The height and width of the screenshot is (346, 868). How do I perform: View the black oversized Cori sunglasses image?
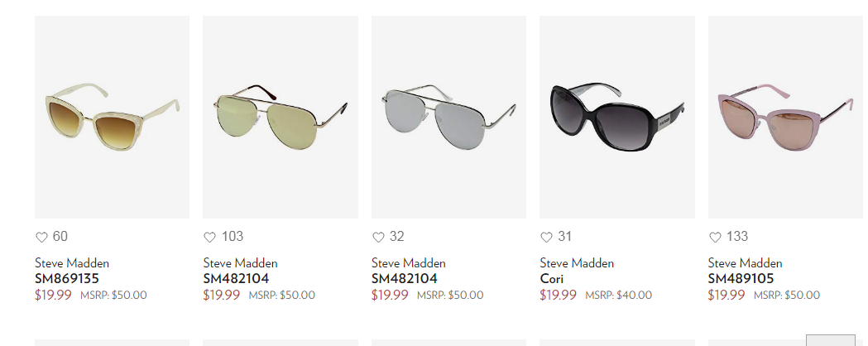(x=617, y=117)
